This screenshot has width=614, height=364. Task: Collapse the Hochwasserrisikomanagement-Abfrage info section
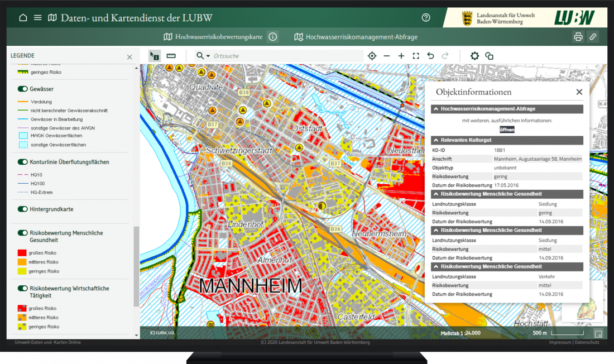(436, 108)
